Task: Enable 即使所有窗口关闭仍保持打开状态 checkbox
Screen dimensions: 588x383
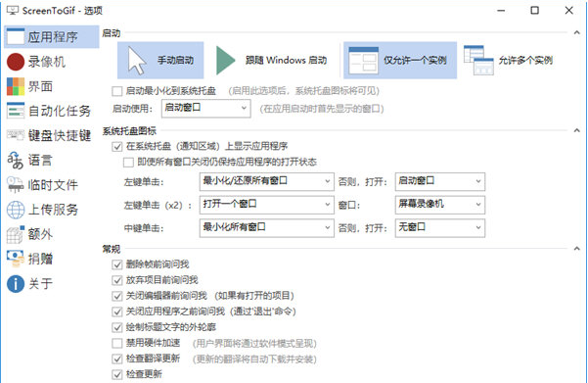Action: tap(128, 163)
